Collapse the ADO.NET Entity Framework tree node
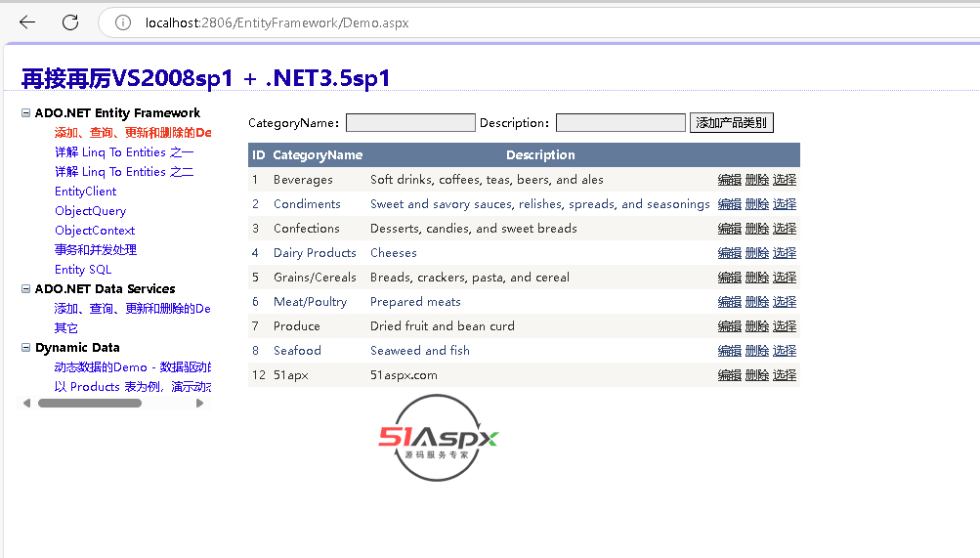980x558 pixels. click(x=25, y=113)
